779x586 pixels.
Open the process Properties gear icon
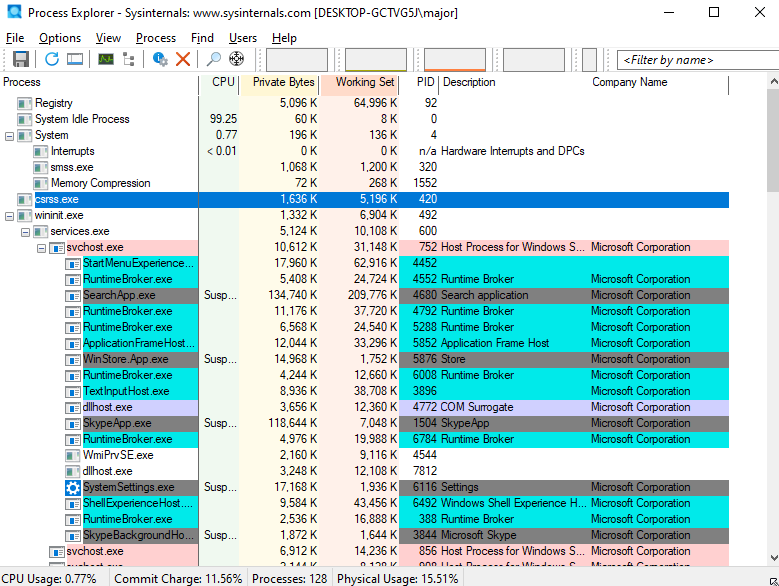(160, 60)
